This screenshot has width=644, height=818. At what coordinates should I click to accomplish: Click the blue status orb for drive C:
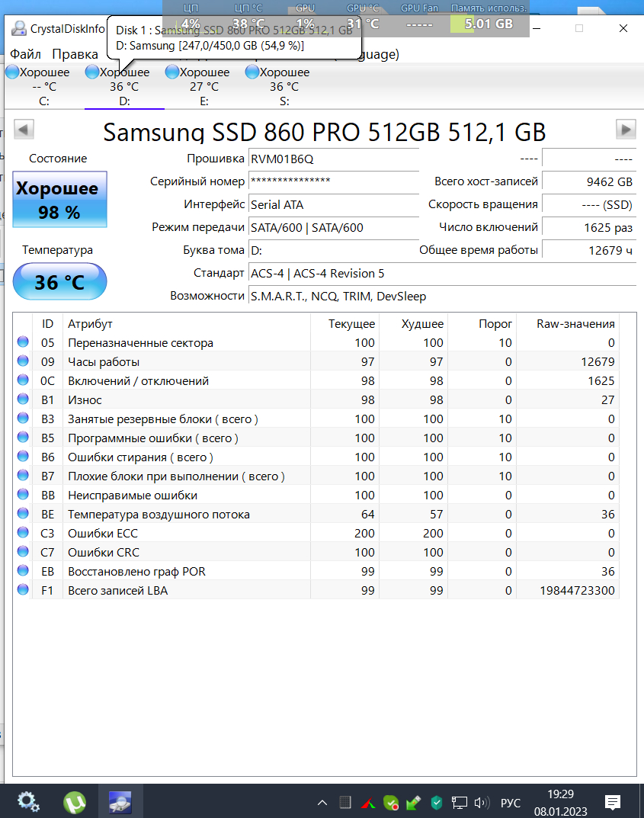click(11, 72)
